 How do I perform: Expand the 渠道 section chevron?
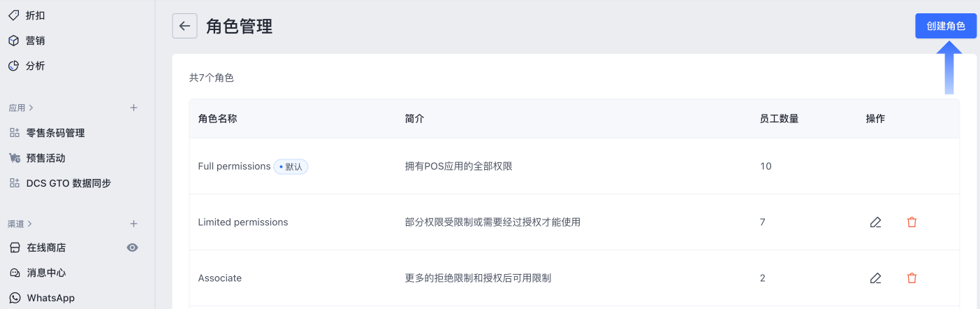[31, 224]
